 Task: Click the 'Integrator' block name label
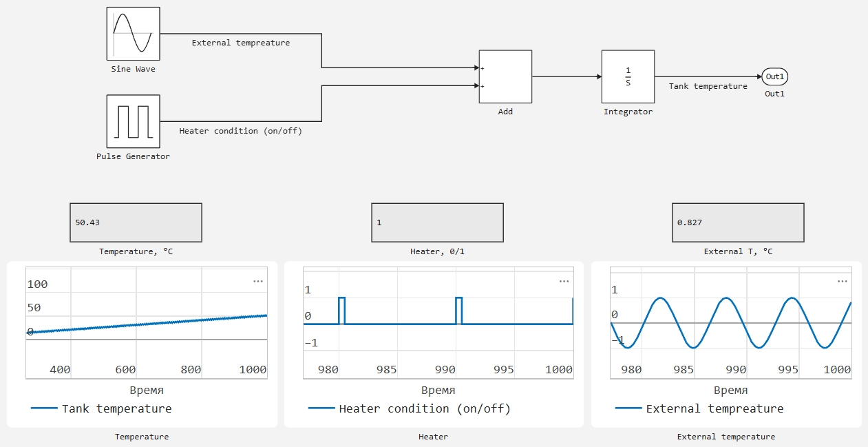628,112
